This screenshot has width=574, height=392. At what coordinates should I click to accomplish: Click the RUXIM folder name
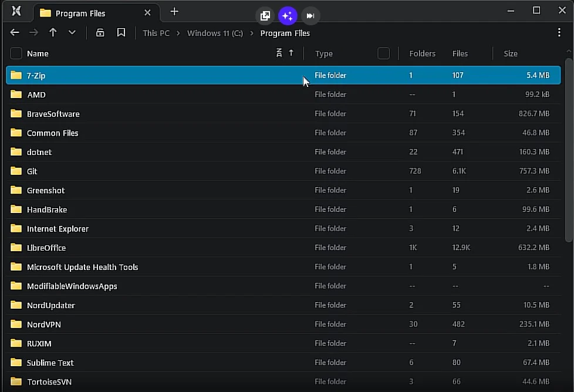click(39, 344)
